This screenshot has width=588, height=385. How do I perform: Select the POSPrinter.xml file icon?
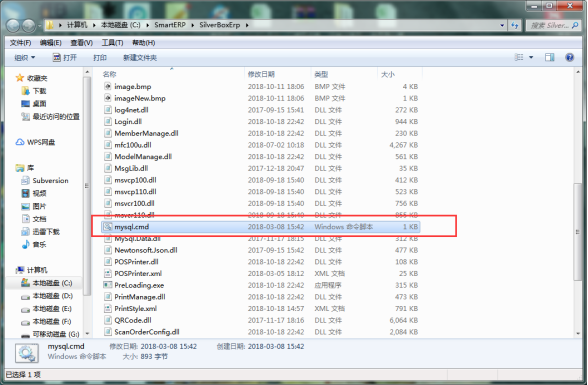[x=108, y=273]
